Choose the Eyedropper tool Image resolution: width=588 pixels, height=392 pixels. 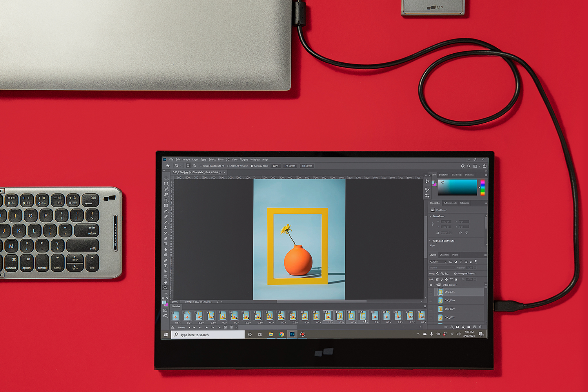(166, 211)
